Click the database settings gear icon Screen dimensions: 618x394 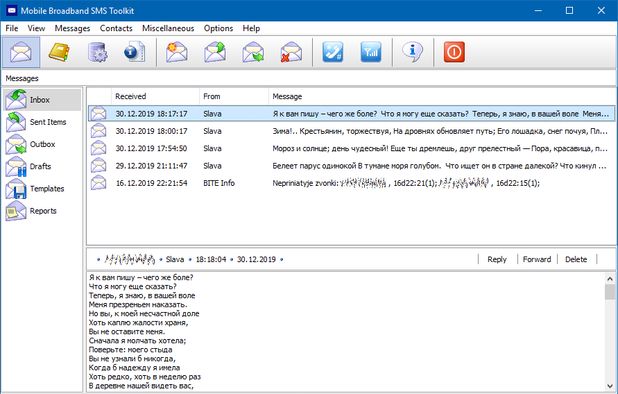(97, 52)
